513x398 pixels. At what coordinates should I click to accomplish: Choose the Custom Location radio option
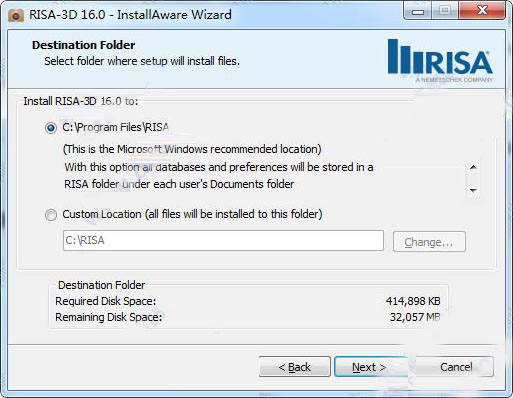[x=51, y=215]
